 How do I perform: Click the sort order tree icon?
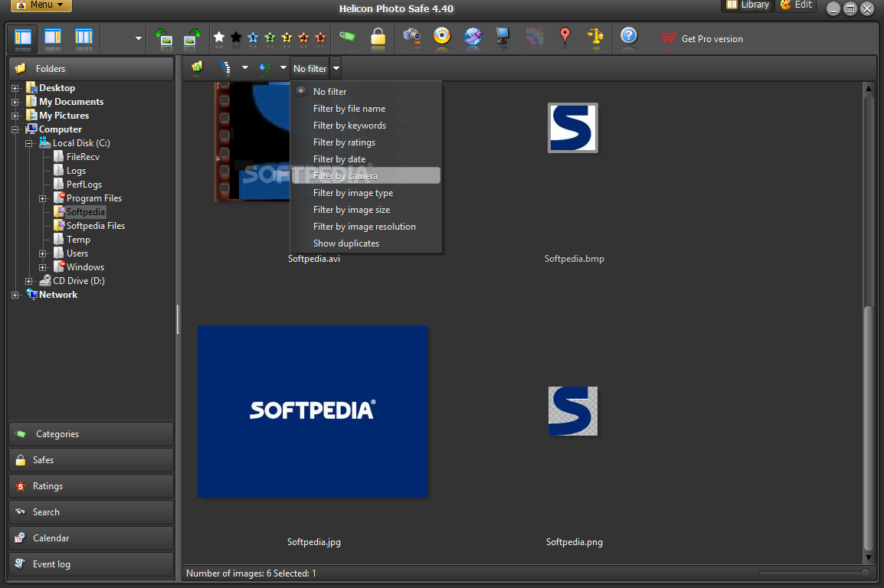[x=225, y=68]
